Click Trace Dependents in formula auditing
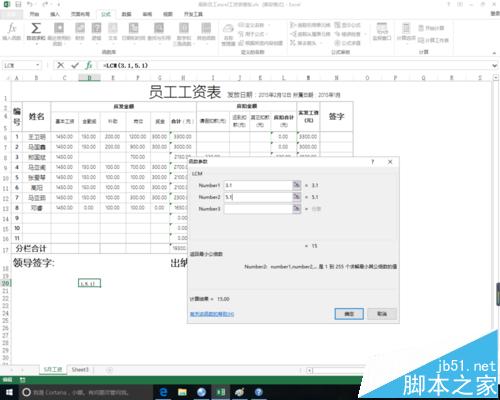Viewport: 500px width, 400px height. [310, 34]
